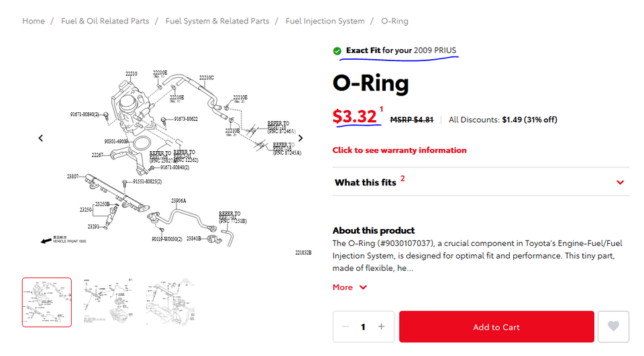Image resolution: width=644 pixels, height=356 pixels.
Task: Click to see warranty information
Action: [399, 150]
